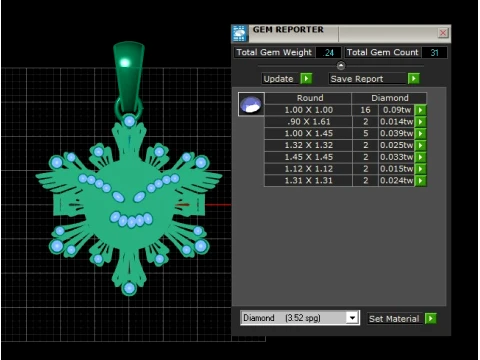Select the 1.12 X 1.12 size cell
Image resolution: width=480 pixels, height=360 pixels.
click(x=308, y=169)
